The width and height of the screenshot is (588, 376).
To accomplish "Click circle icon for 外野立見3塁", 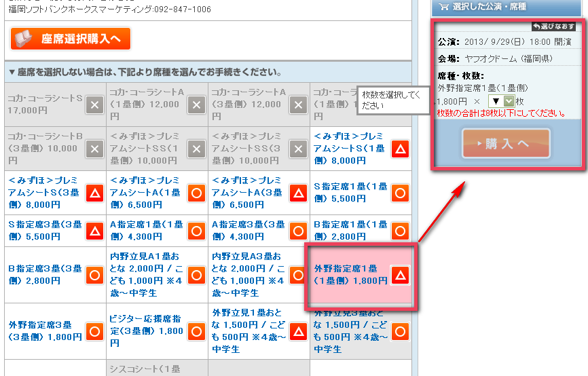I will (400, 331).
